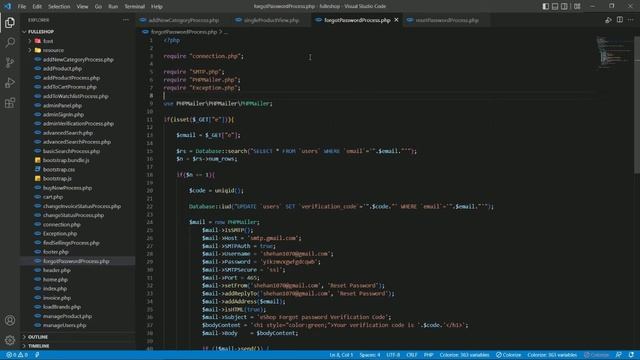Toggle the primary side bar layout icon
640x360 pixels.
pos(546,6)
